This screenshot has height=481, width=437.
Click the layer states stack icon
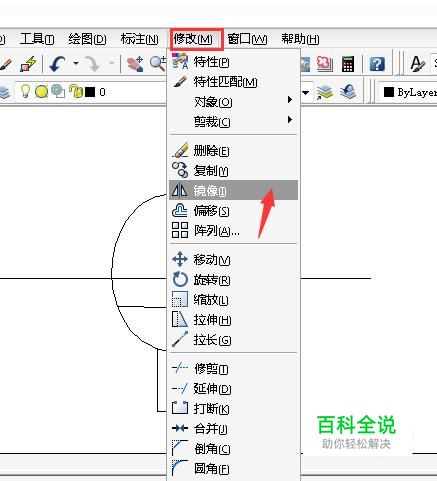click(325, 92)
